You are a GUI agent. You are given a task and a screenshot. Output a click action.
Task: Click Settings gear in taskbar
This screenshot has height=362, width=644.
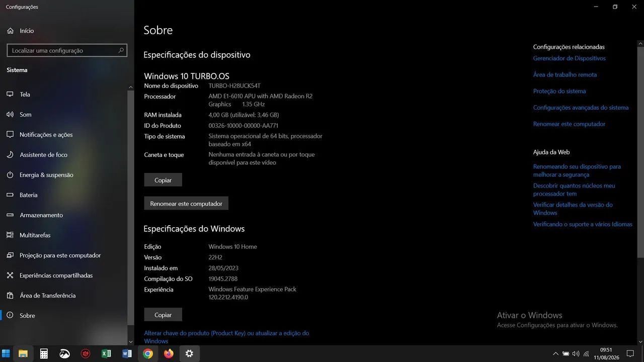tap(189, 353)
